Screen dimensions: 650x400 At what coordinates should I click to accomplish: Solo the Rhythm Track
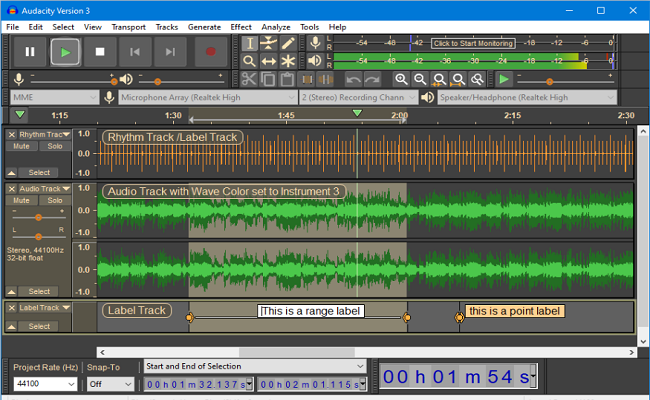point(54,146)
